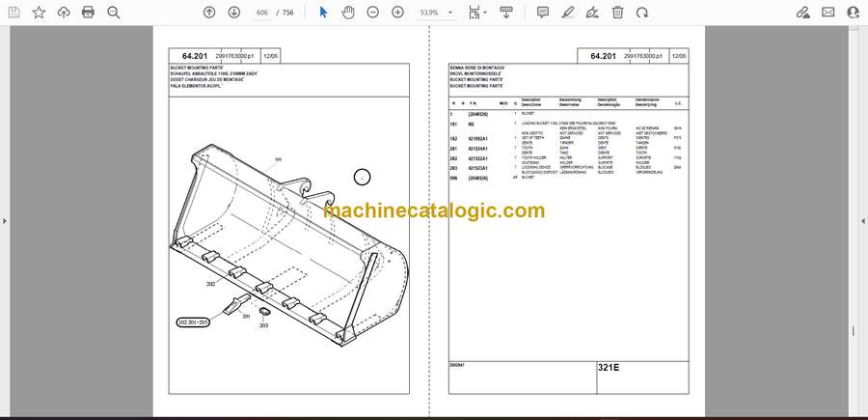Send file by email envelope icon

click(828, 13)
